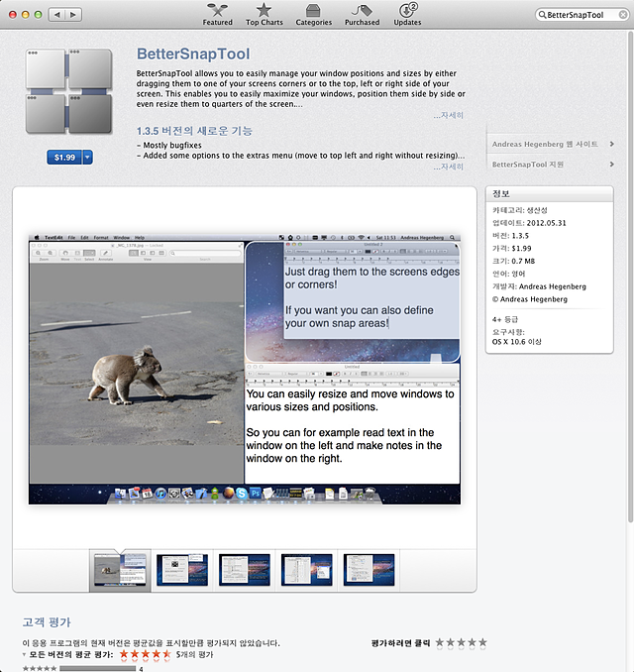Select the first screenshot thumbnail with the koala
Viewport: 634px width, 672px height.
(x=120, y=570)
